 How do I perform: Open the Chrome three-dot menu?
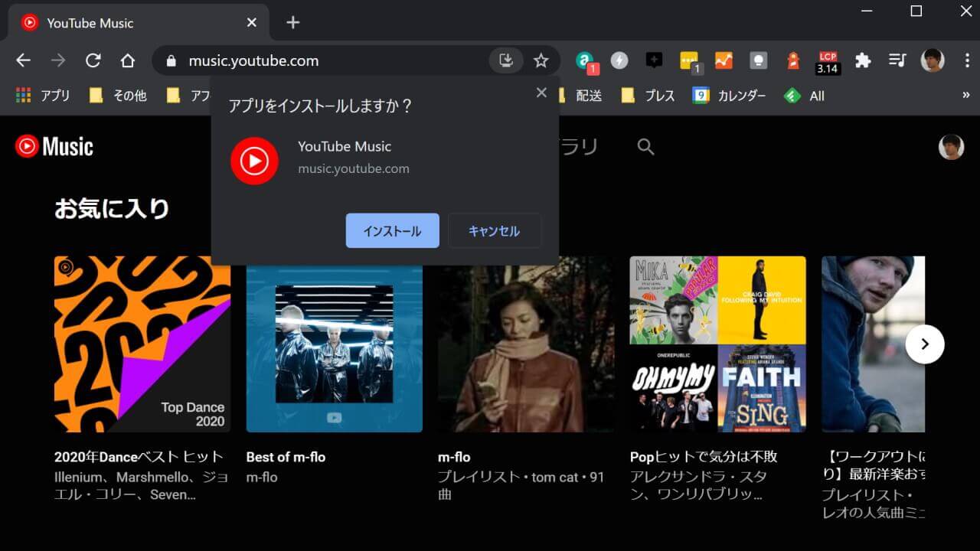pyautogui.click(x=967, y=60)
